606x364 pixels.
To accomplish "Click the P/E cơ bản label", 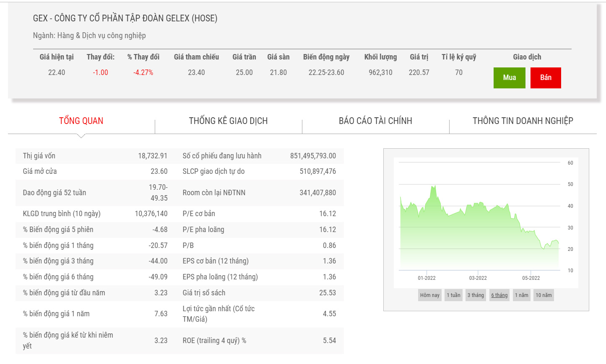I will pos(199,214).
